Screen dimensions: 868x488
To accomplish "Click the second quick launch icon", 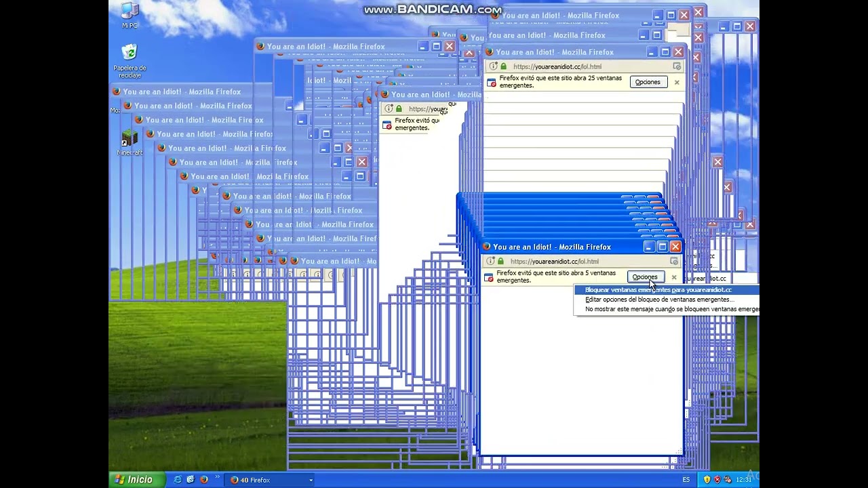I will click(191, 480).
